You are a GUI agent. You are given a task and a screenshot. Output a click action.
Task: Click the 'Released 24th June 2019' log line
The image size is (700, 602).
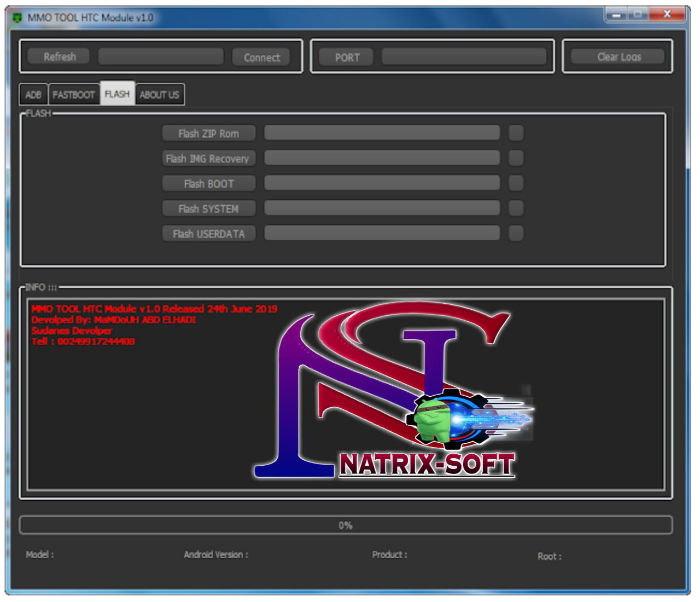point(154,309)
